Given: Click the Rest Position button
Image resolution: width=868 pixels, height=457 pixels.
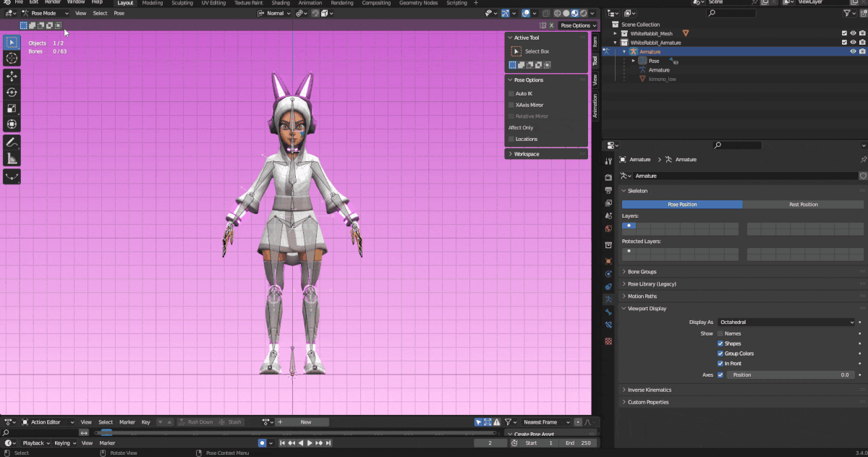Looking at the screenshot, I should coord(803,205).
